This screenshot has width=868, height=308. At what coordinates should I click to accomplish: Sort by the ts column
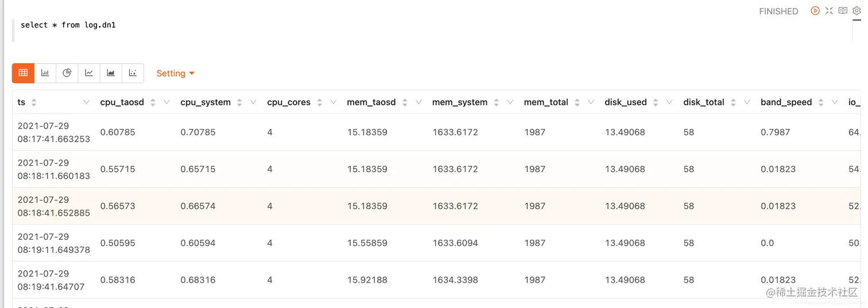click(34, 103)
